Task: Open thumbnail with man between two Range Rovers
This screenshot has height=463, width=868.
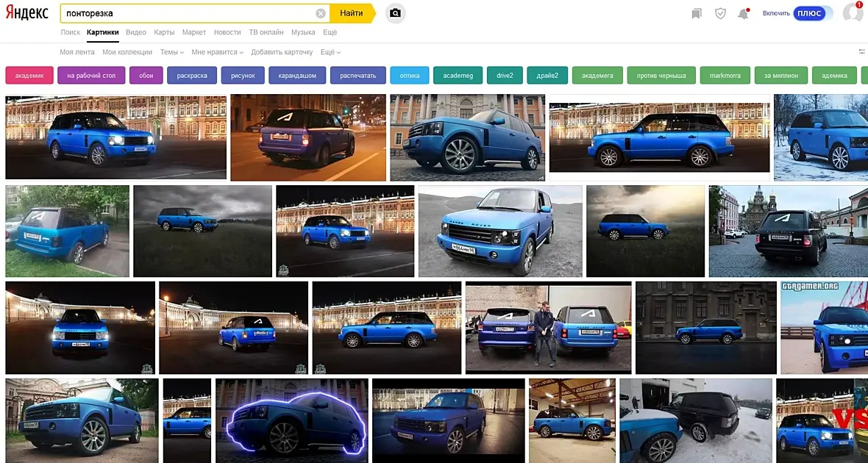Action: coord(548,328)
